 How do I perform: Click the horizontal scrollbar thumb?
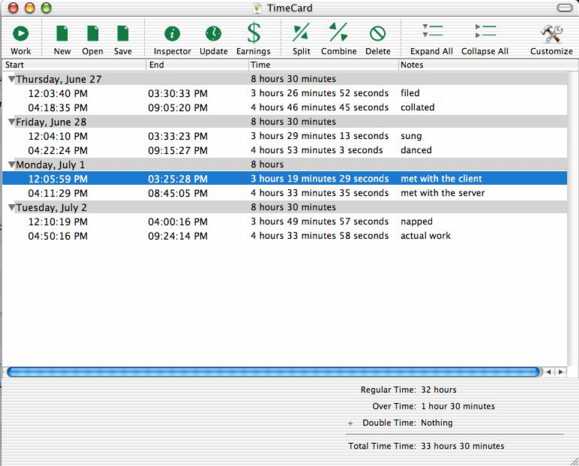(273, 372)
